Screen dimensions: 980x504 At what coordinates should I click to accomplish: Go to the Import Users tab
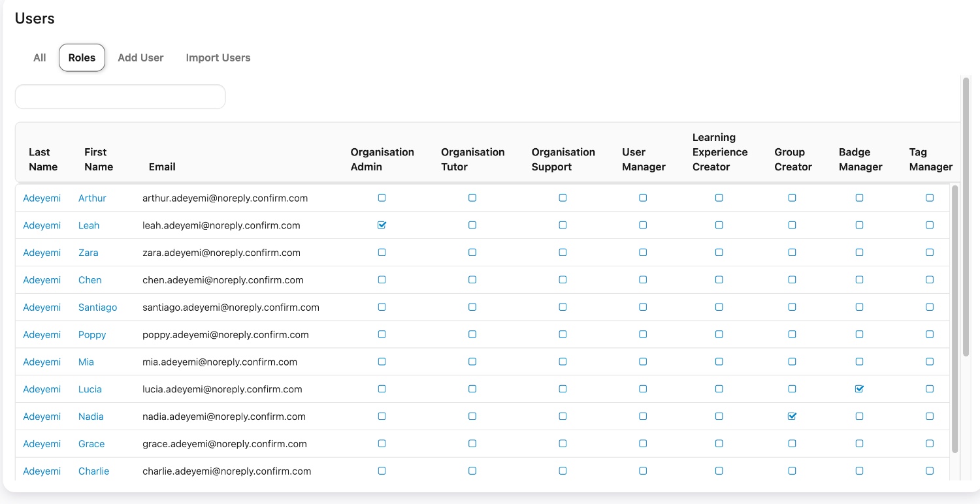tap(218, 57)
